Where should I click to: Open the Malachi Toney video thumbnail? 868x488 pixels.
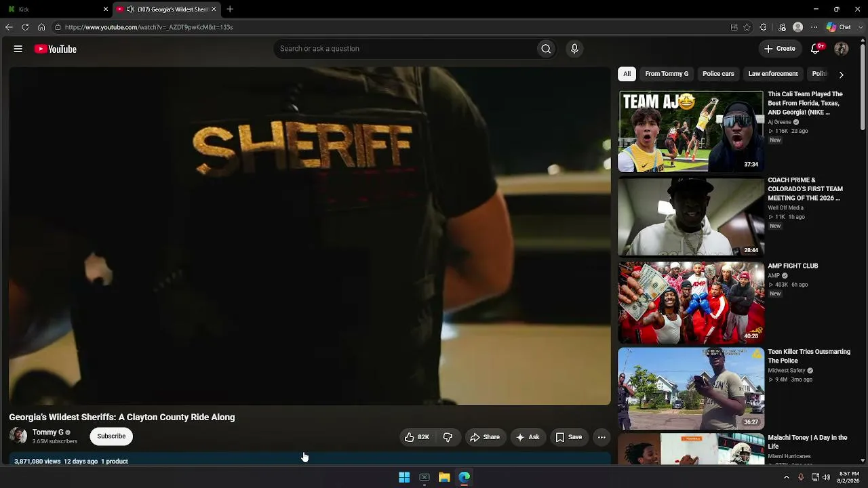691,449
